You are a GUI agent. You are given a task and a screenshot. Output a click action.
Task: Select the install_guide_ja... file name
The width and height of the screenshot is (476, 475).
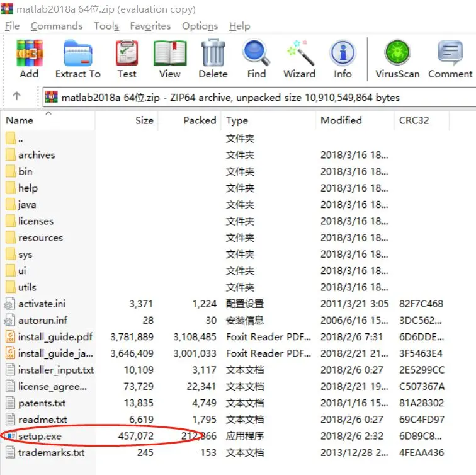click(55, 353)
